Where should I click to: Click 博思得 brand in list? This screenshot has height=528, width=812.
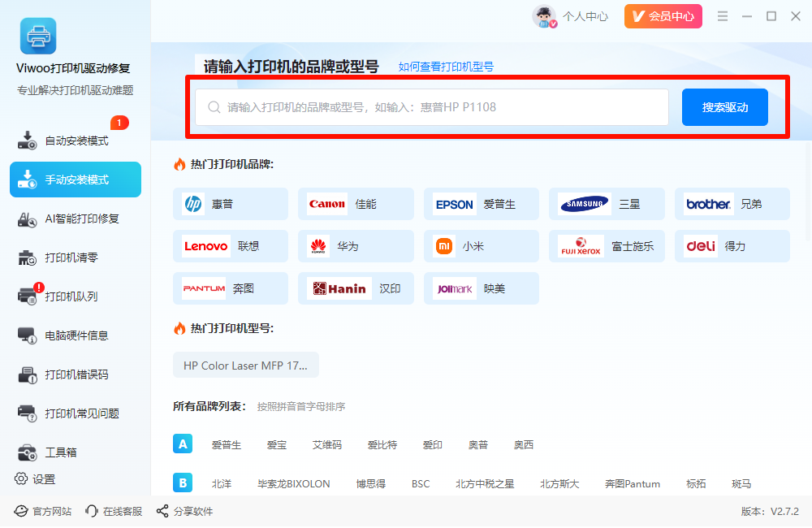click(371, 483)
